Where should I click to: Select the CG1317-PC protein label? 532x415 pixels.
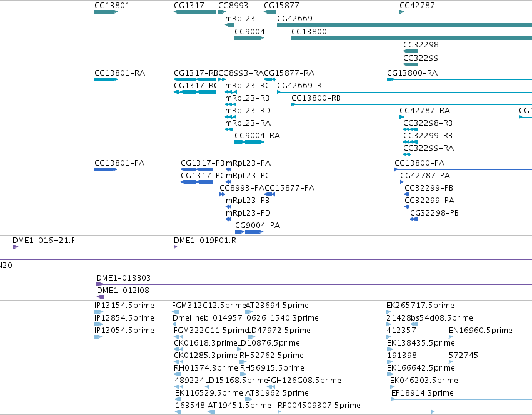click(203, 176)
